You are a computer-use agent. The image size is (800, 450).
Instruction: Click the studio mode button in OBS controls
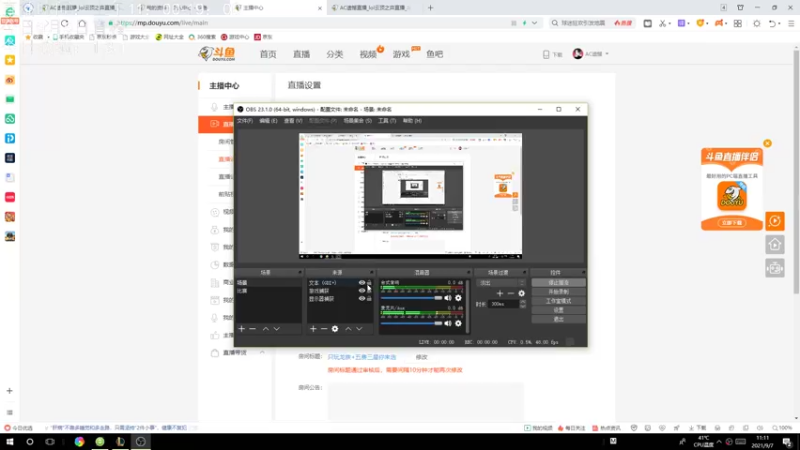pyautogui.click(x=559, y=301)
